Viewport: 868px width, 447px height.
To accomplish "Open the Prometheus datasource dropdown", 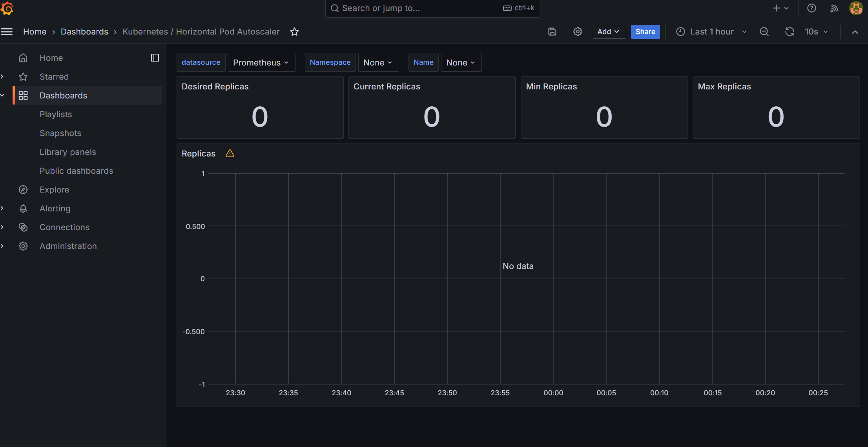I will (x=261, y=63).
